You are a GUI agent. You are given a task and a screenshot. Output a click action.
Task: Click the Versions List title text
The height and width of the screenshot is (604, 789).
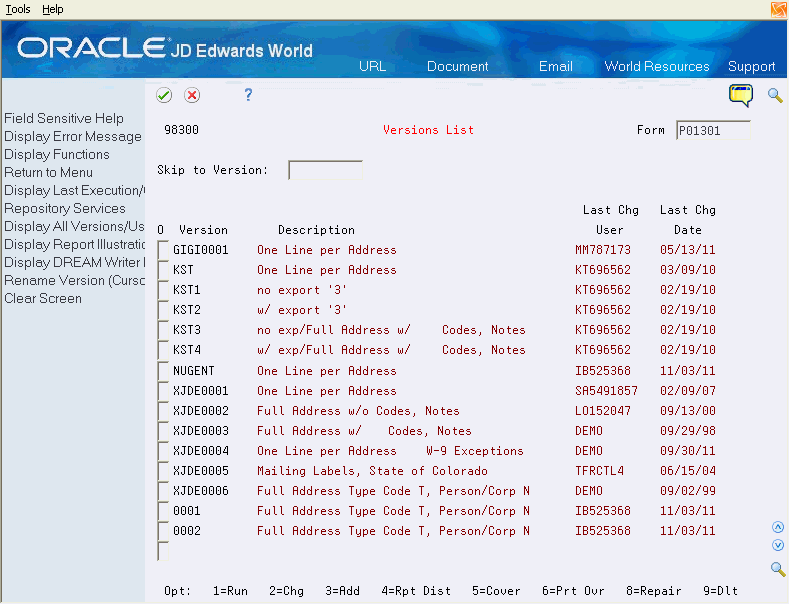click(428, 130)
